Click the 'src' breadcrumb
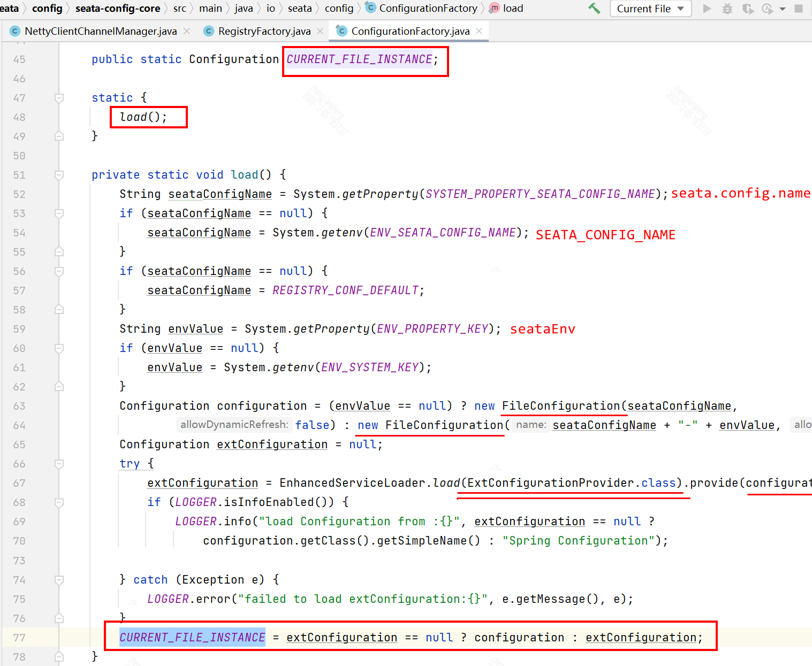812x666 pixels. [180, 8]
